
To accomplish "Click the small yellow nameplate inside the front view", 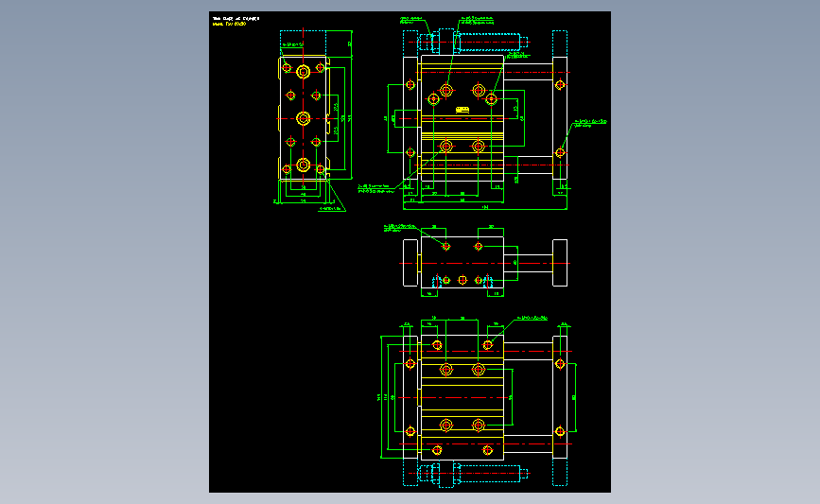I will (462, 110).
